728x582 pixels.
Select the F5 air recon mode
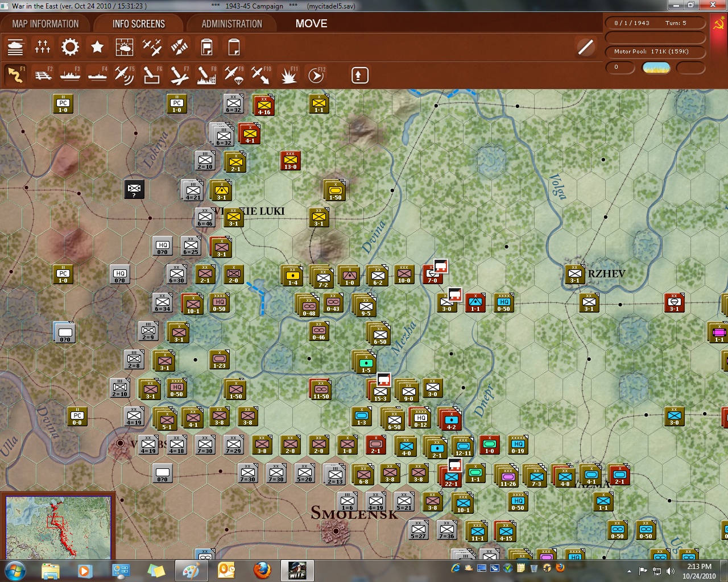pos(125,75)
